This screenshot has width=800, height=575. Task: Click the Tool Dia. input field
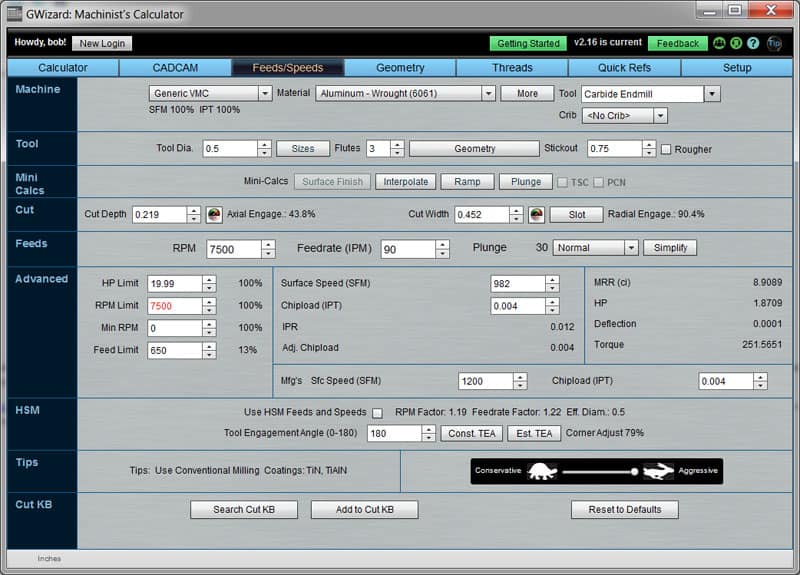[x=231, y=148]
